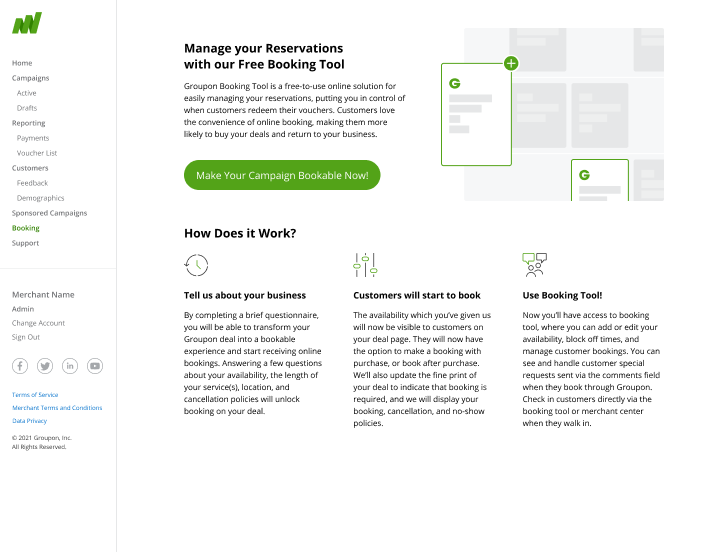Go to Home in the sidebar

tap(22, 63)
